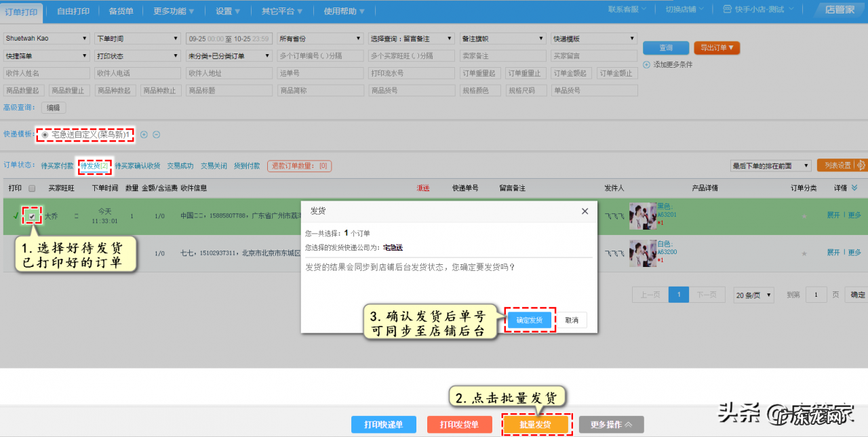Select the 宅急送自定义(菜鸟新)1 template radio button

point(45,136)
